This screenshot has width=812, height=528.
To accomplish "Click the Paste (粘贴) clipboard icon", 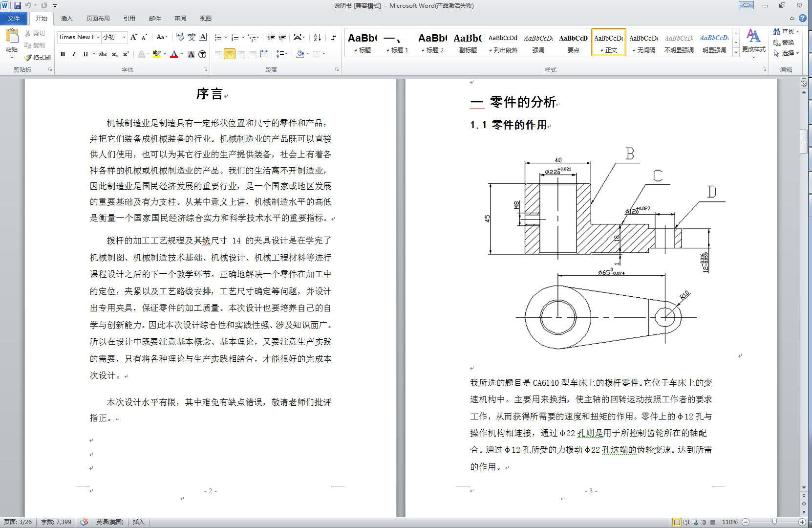I will coord(12,36).
